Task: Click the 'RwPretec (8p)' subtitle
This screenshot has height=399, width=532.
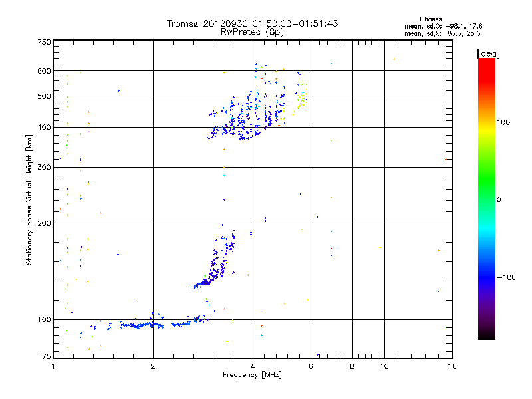Action: tap(252, 32)
